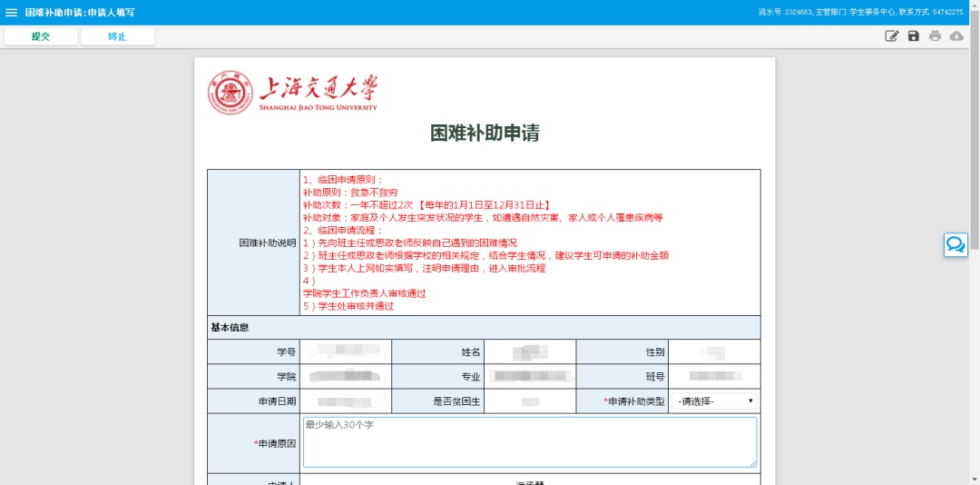This screenshot has height=485, width=980.
Task: Click the save floppy disk icon
Action: (x=914, y=36)
